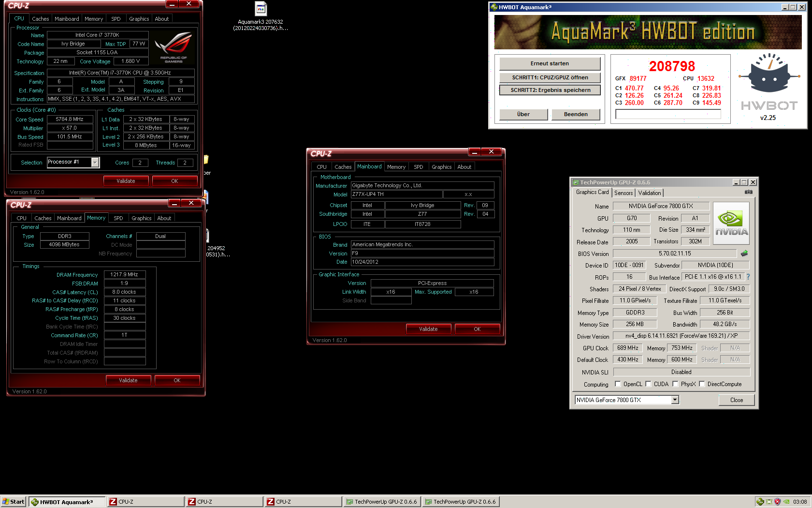Click the CPU name Intel Core i7 3770K
The image size is (812, 508).
point(97,35)
